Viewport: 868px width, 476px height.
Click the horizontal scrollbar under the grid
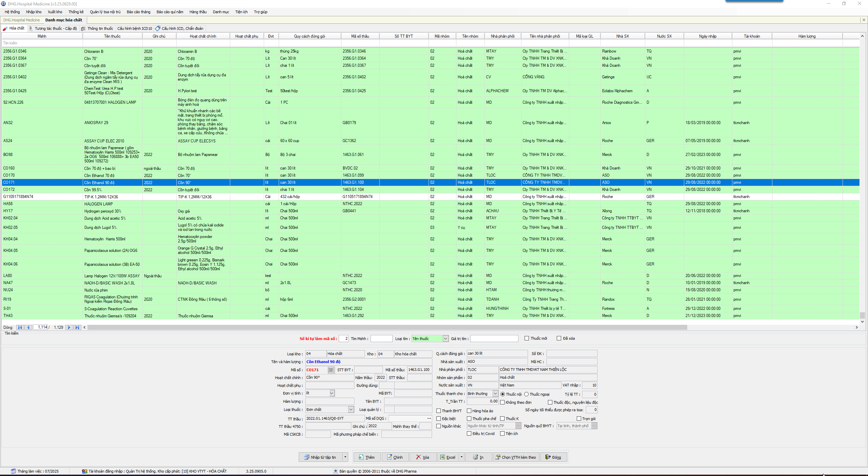click(387, 327)
